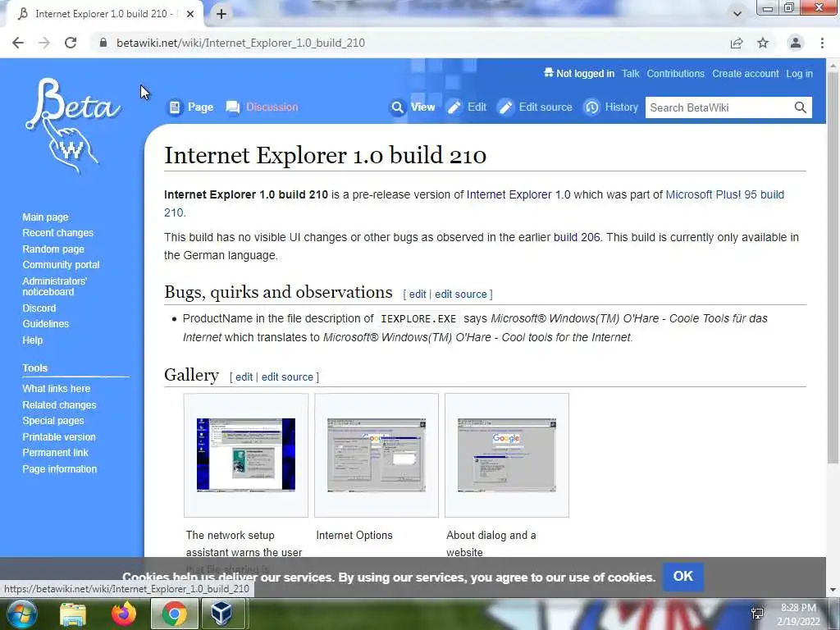Open the Discord link
The image size is (840, 630).
pyautogui.click(x=39, y=308)
